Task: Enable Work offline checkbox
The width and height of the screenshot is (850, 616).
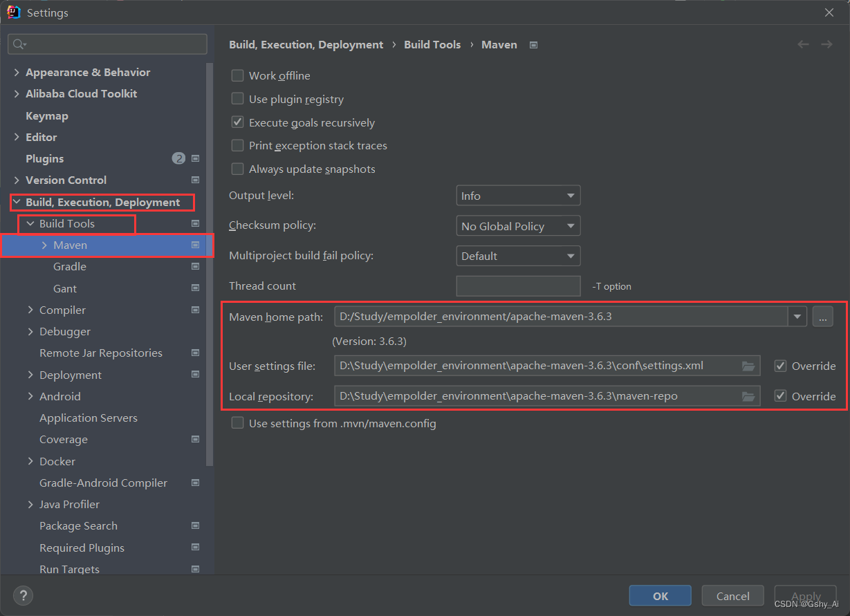Action: 237,75
